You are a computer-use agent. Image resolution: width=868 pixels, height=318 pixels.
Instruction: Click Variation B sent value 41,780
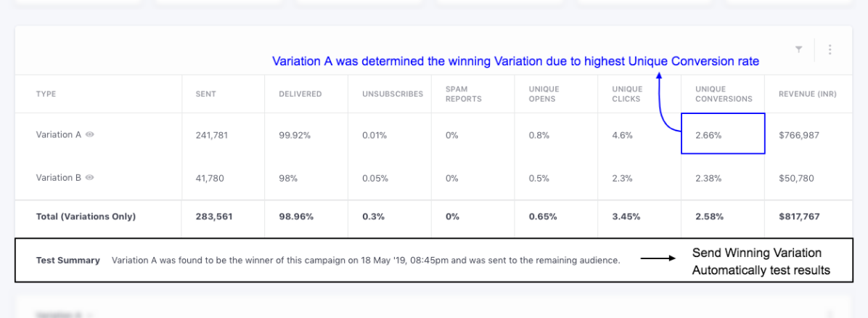point(210,179)
